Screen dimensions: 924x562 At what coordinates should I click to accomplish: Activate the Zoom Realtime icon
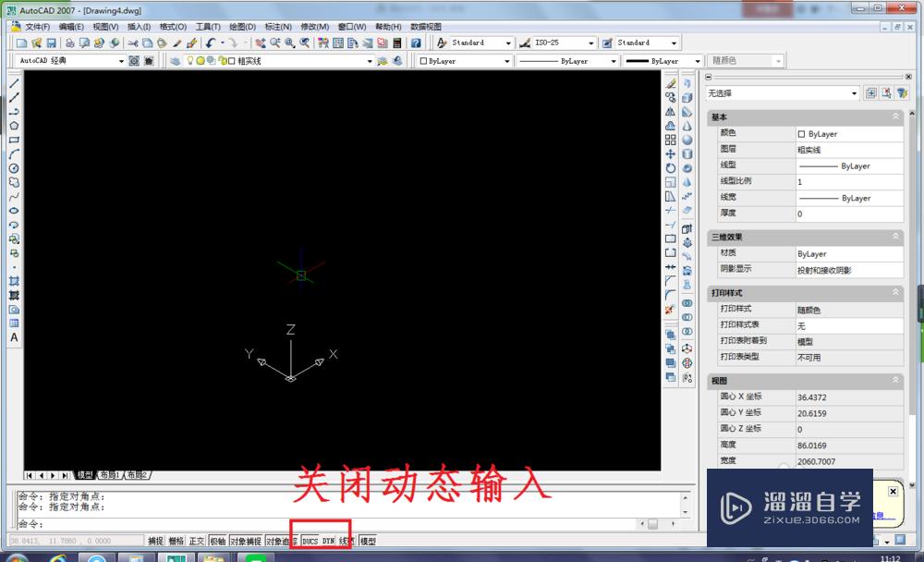tap(274, 42)
